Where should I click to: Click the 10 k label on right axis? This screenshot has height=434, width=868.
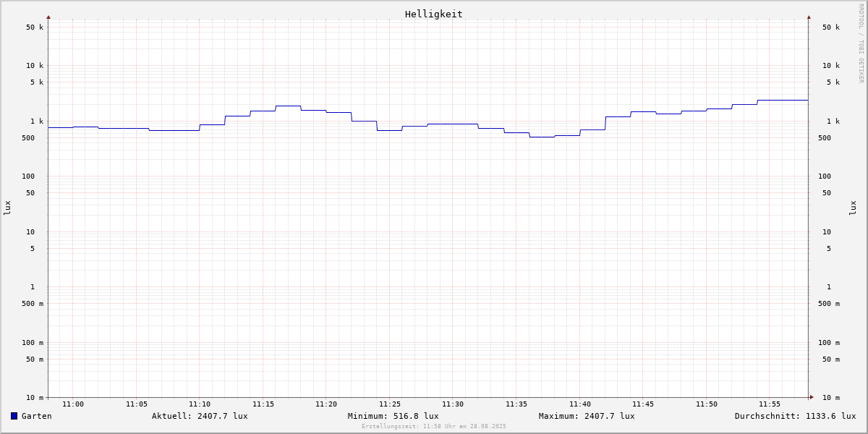(x=831, y=66)
